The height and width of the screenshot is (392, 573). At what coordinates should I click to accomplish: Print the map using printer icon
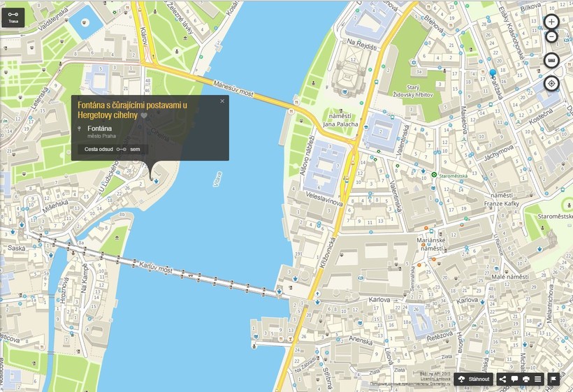pyautogui.click(x=526, y=379)
